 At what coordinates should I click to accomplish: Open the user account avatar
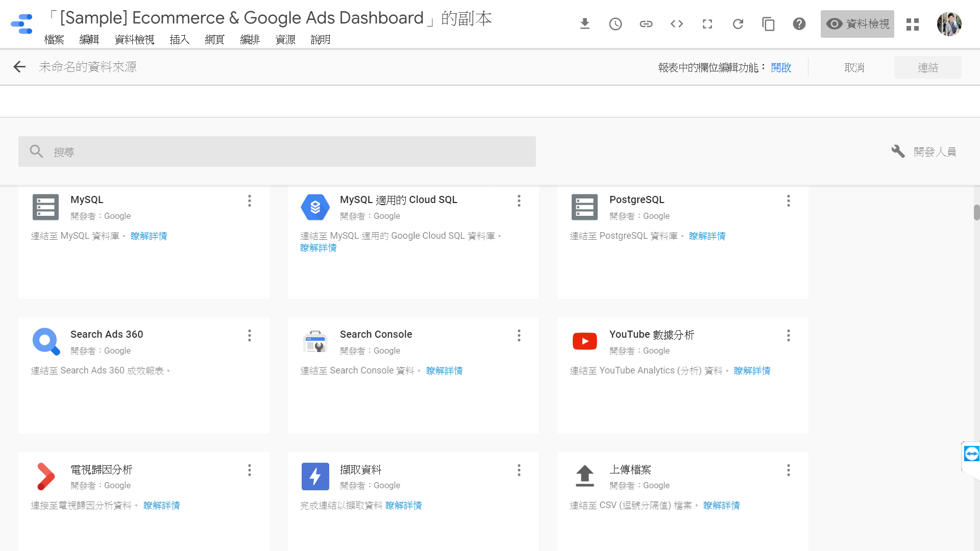coord(949,24)
